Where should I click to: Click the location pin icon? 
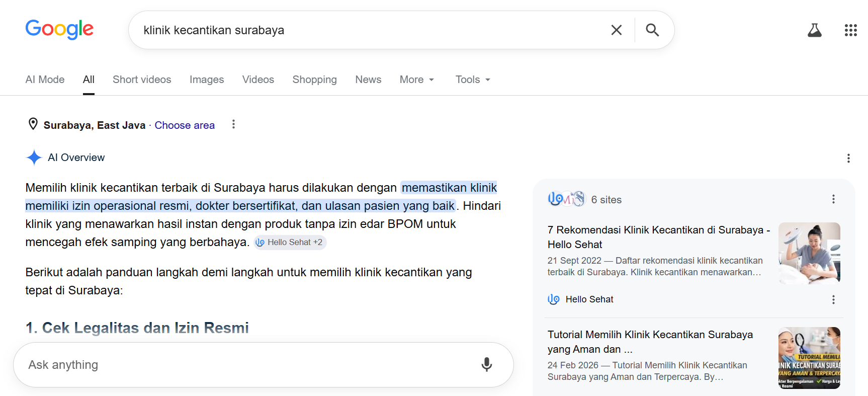tap(33, 124)
